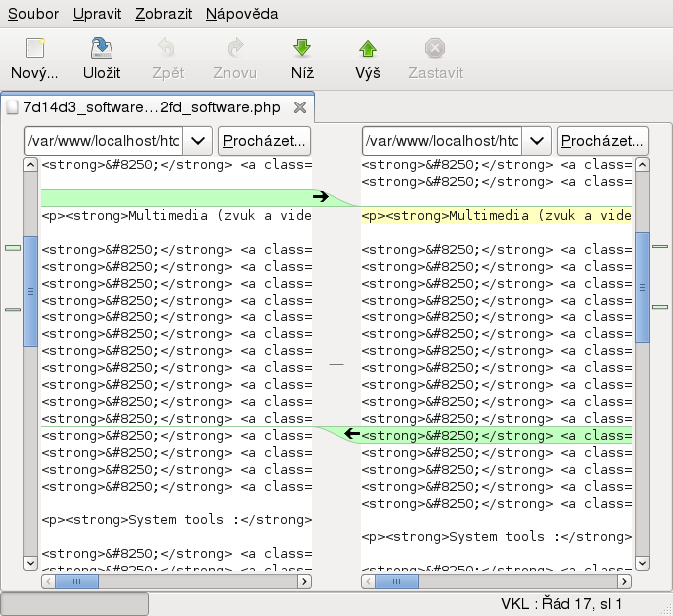
Task: Jump to next change with Níž arrow
Action: [x=302, y=49]
